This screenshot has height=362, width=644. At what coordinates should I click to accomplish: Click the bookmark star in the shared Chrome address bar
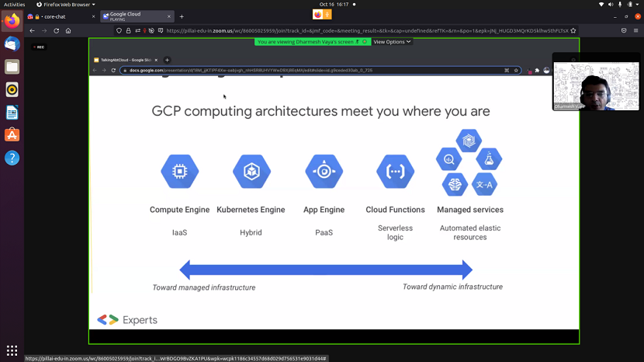(x=516, y=71)
